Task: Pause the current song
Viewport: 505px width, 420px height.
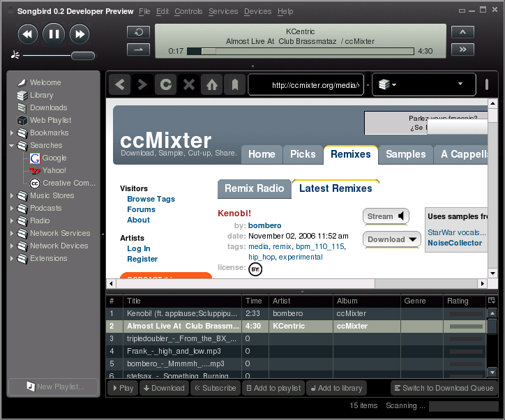Action: [54, 33]
